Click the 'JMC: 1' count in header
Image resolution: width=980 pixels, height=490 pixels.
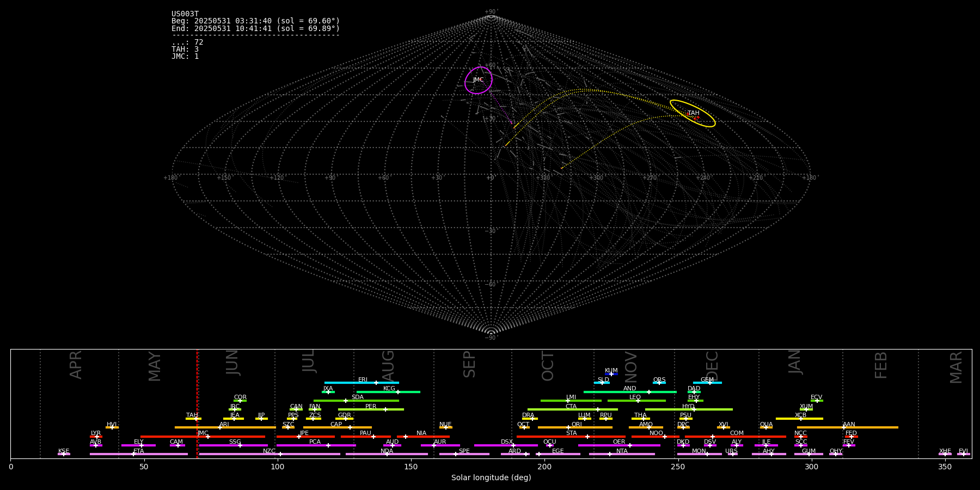(x=185, y=57)
